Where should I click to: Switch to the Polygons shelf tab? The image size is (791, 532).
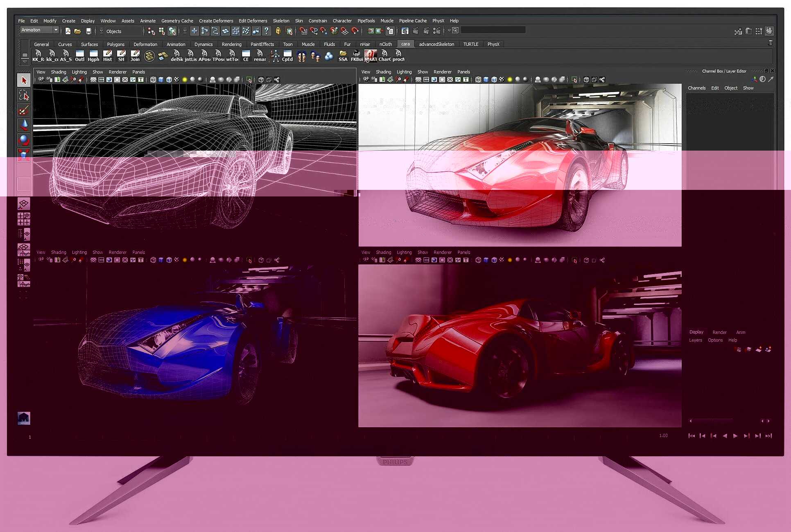coord(115,44)
